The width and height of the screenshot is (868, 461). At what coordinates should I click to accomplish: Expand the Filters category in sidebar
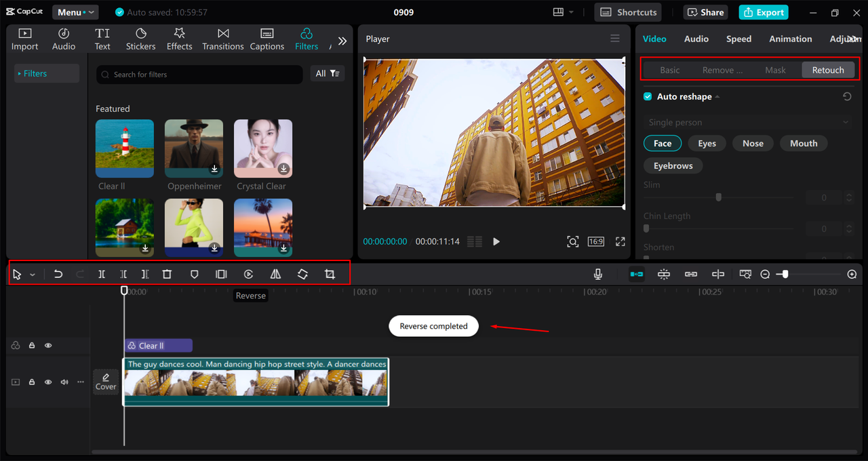pos(47,73)
